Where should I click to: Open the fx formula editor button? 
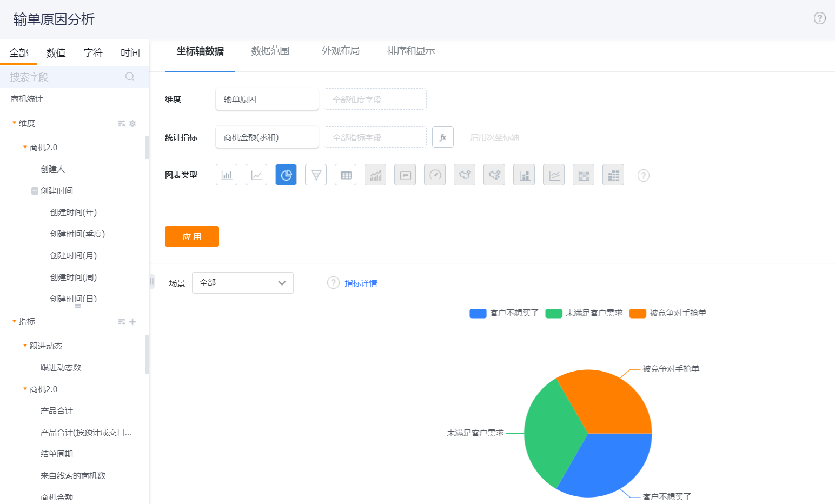(443, 137)
